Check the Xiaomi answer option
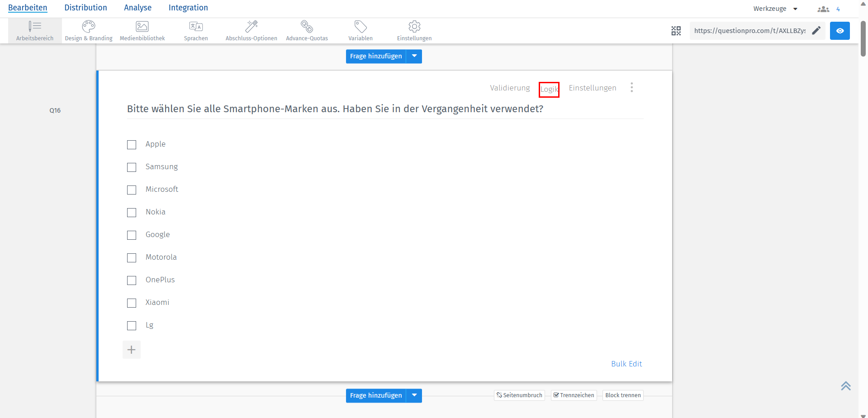Viewport: 868px width, 418px height. [132, 303]
